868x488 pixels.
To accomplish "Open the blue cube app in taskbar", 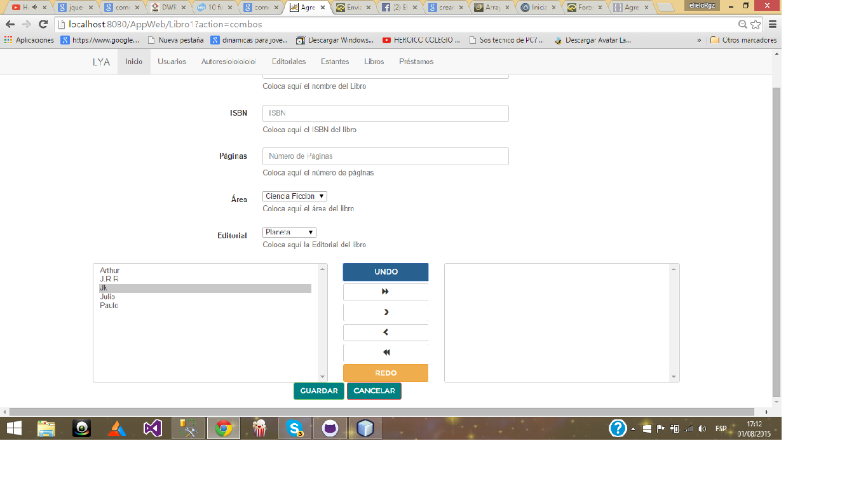I will 365,428.
